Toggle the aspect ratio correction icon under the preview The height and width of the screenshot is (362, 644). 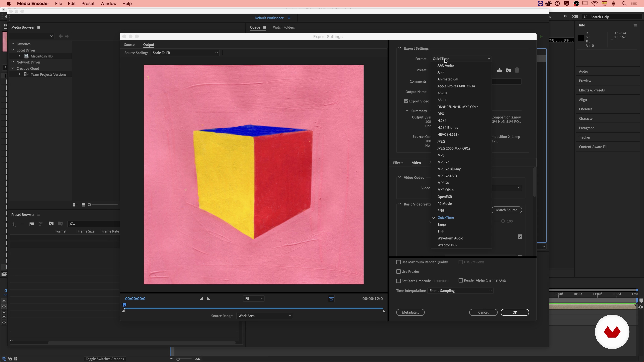(331, 299)
